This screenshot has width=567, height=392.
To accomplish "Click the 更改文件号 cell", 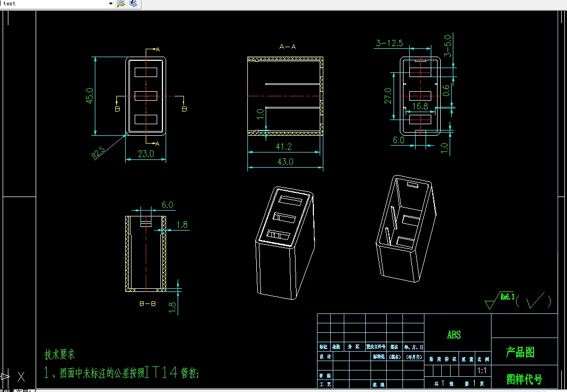I will (x=376, y=347).
